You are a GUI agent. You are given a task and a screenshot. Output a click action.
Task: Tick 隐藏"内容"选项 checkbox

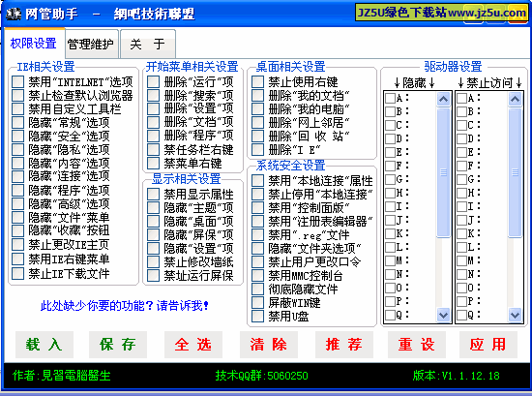[18, 164]
